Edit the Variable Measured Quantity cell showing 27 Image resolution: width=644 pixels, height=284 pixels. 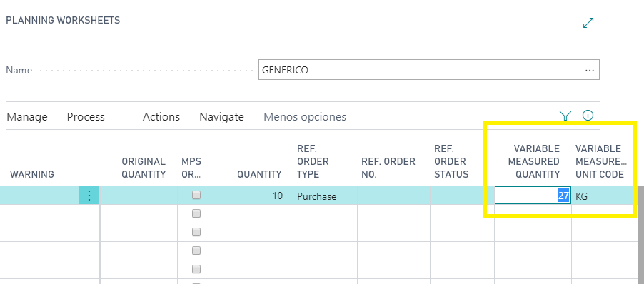[x=533, y=196]
